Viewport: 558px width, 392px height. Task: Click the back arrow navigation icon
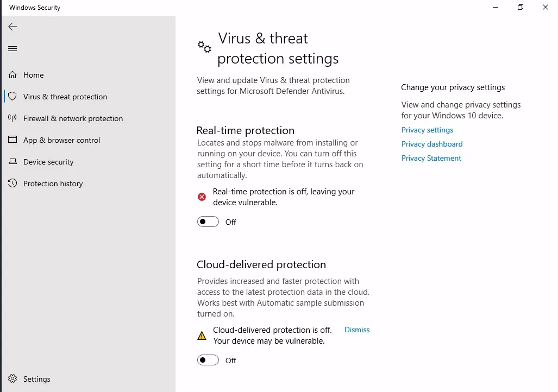pos(12,26)
